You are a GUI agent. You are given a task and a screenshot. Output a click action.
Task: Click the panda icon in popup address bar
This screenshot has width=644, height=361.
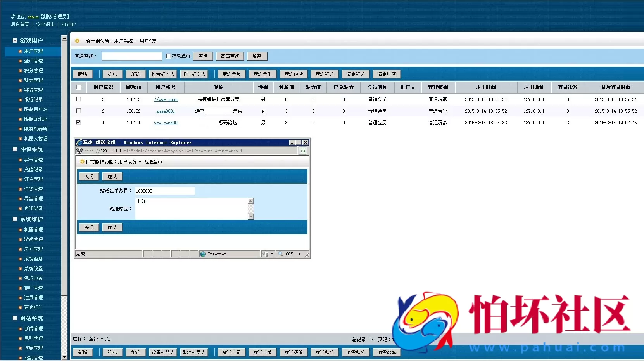[79, 151]
